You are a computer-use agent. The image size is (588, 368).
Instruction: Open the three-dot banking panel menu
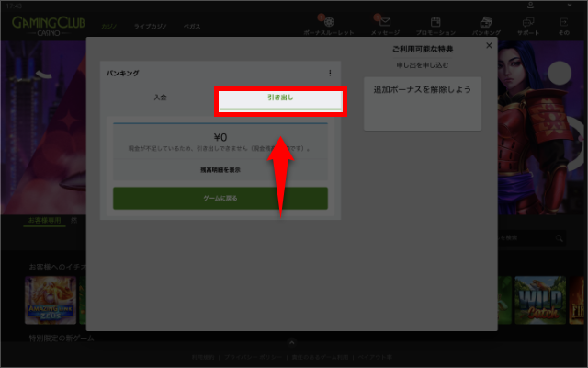(330, 73)
